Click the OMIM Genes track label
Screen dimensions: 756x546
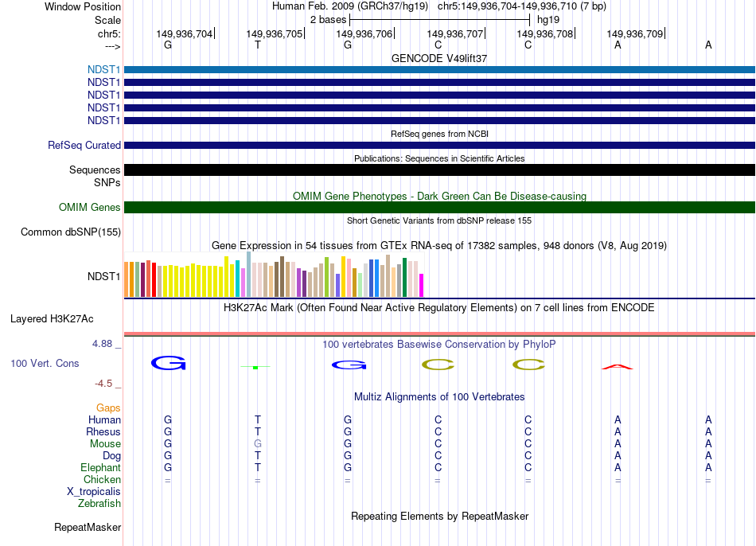pyautogui.click(x=90, y=208)
